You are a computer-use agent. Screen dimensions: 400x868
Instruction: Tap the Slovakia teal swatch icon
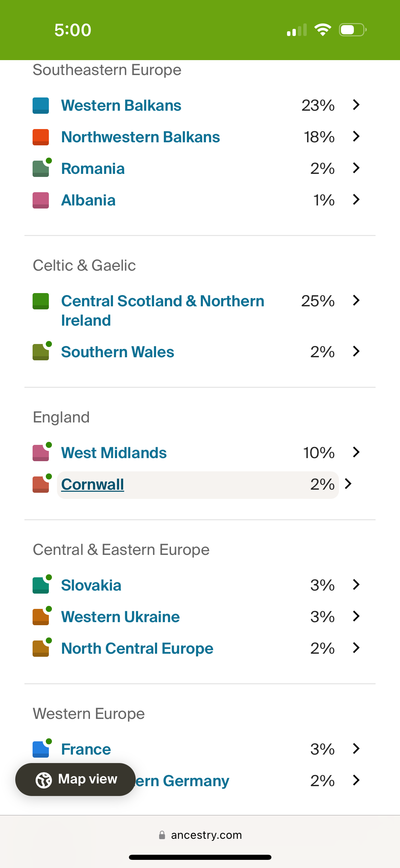click(x=41, y=585)
